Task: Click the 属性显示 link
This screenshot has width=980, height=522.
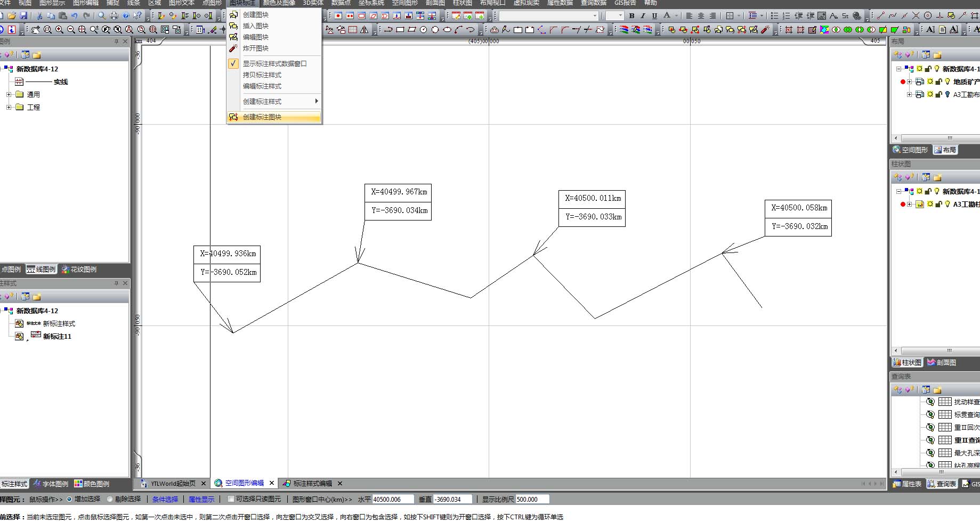Action: pyautogui.click(x=201, y=499)
